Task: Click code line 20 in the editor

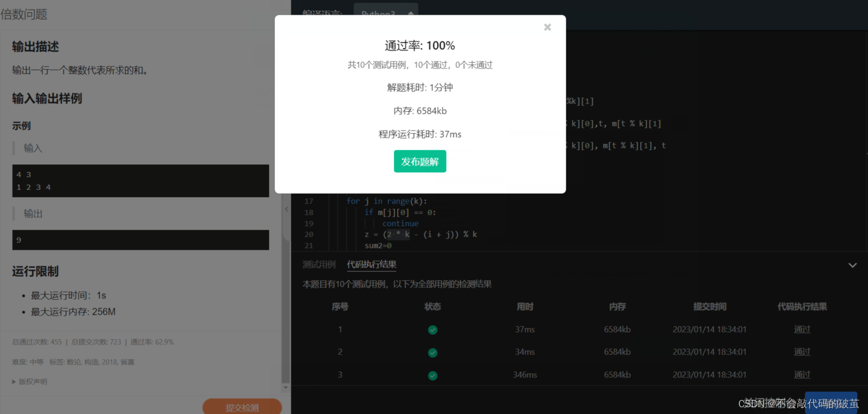Action: click(421, 234)
